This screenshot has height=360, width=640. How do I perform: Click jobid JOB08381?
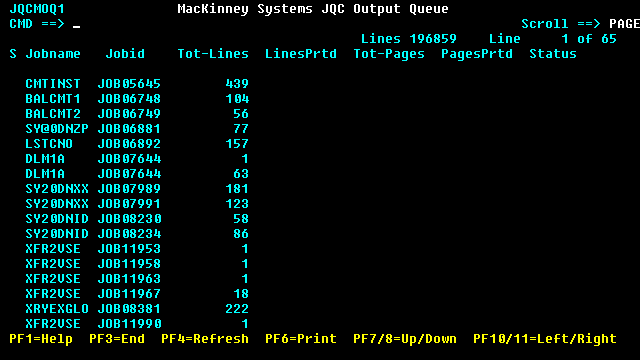tap(129, 309)
